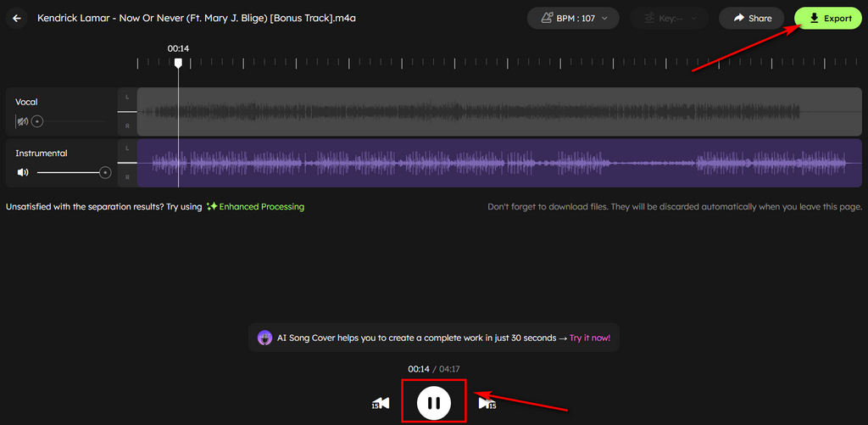Viewport: 868px width, 425px height.
Task: Open the disabled Key dropdown
Action: click(x=670, y=19)
